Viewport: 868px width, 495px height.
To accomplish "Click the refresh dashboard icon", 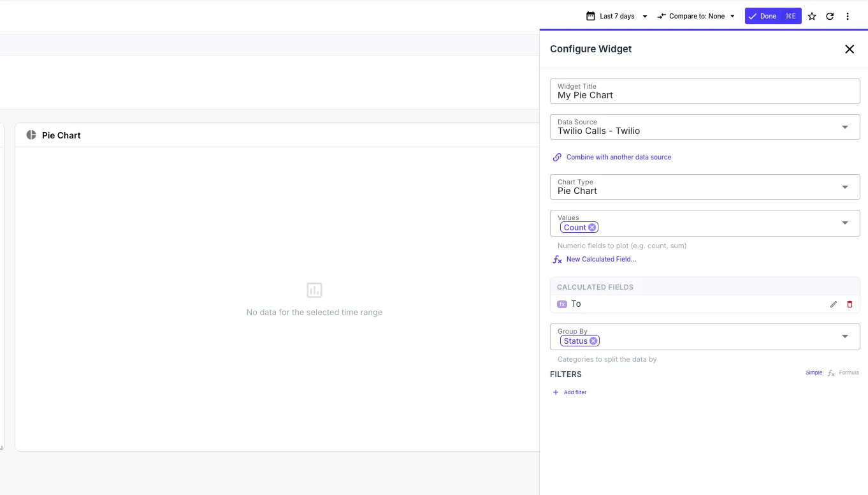I will coord(830,17).
